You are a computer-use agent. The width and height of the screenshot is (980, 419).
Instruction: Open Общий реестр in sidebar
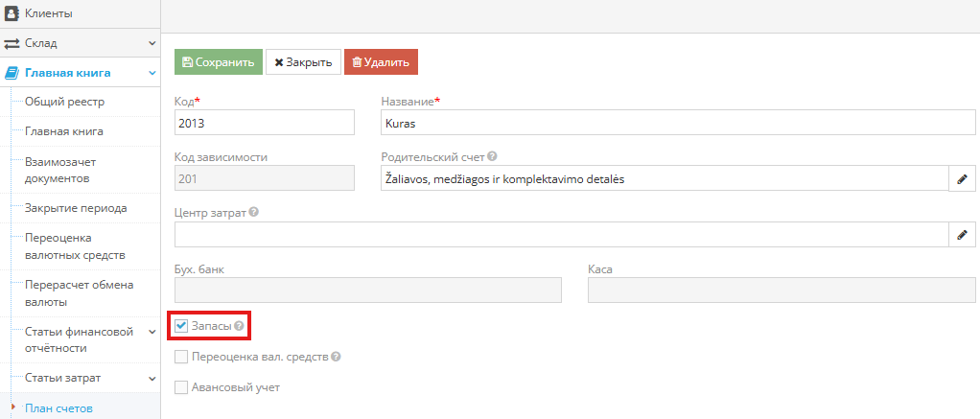click(64, 102)
